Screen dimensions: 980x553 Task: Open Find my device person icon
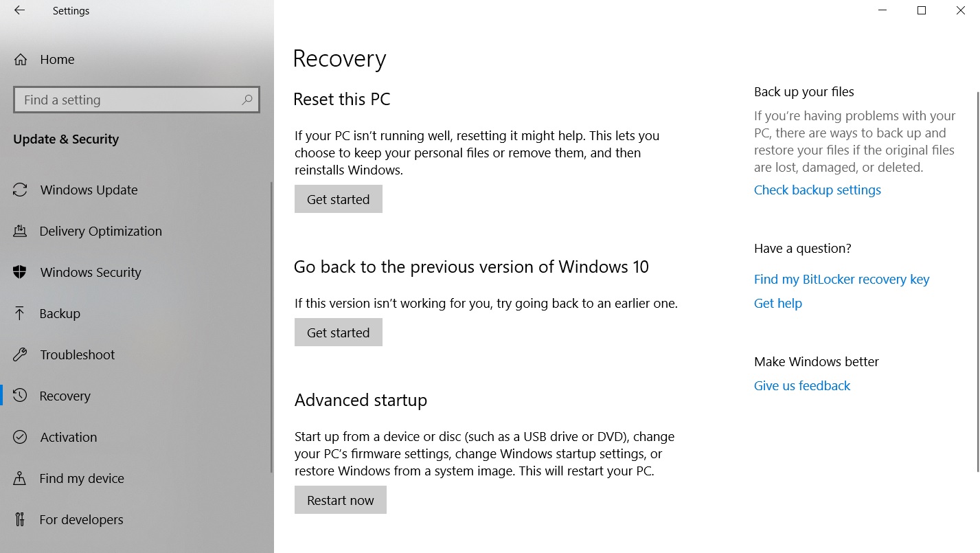[20, 478]
